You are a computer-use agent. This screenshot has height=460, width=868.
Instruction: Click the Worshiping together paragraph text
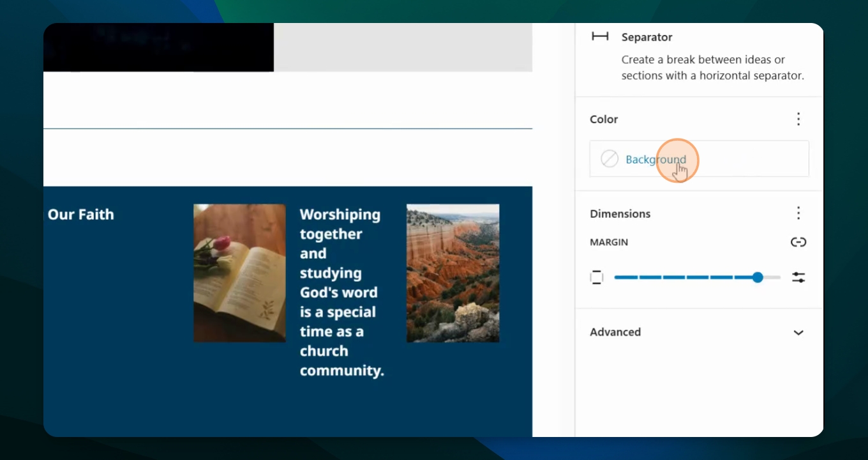342,293
